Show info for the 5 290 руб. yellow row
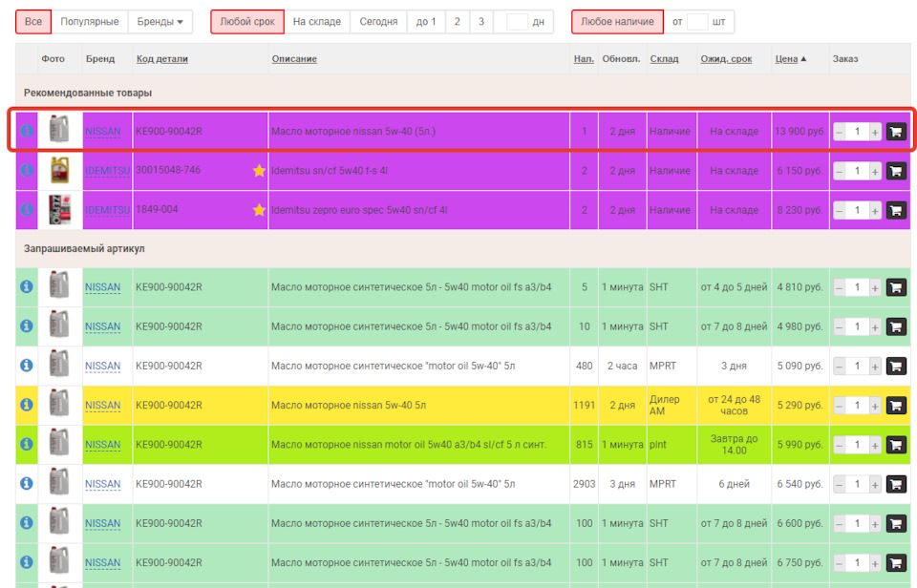This screenshot has width=917, height=588. (27, 405)
